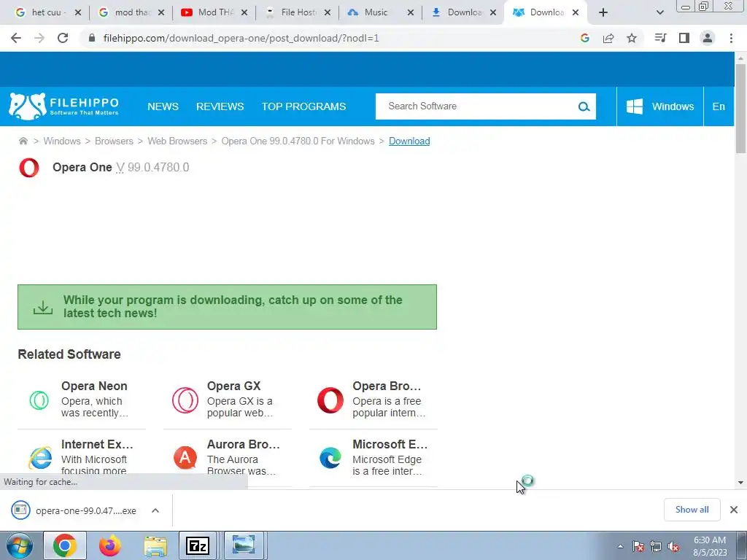Share this page via the share icon
The image size is (747, 560).
click(x=608, y=38)
